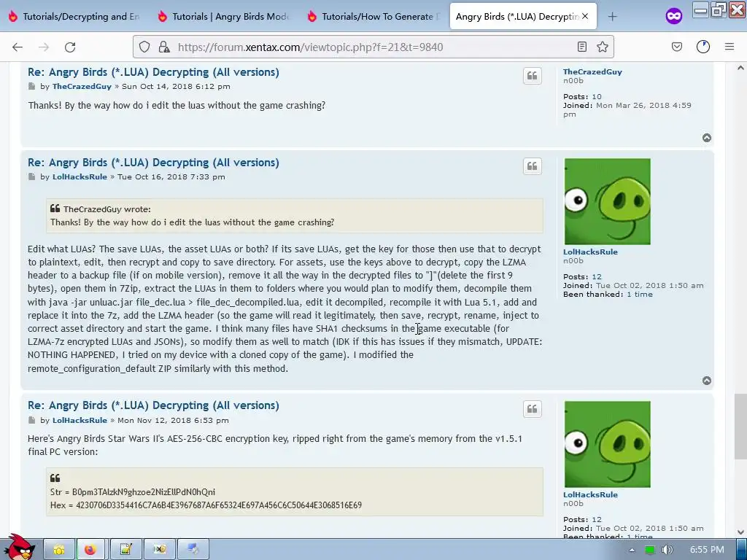Switch to Tutorials | Angry Birds Mod tab
Image resolution: width=747 pixels, height=560 pixels.
pos(225,17)
